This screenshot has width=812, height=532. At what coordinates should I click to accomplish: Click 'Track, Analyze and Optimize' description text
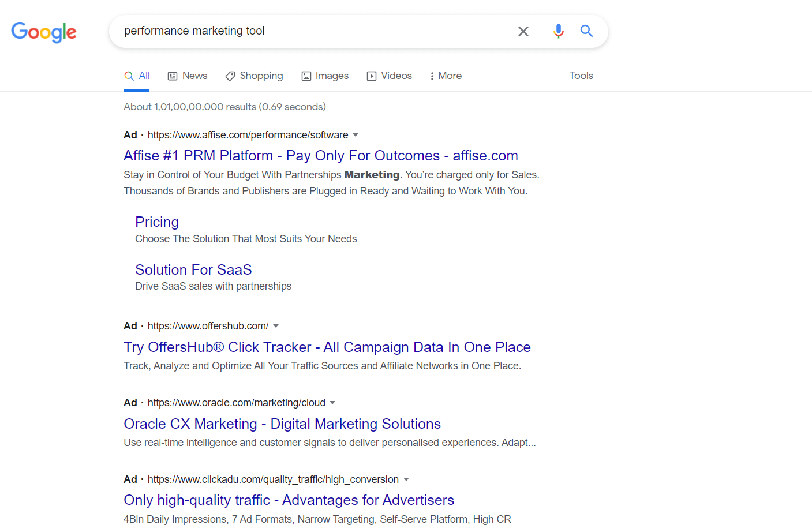pos(322,366)
